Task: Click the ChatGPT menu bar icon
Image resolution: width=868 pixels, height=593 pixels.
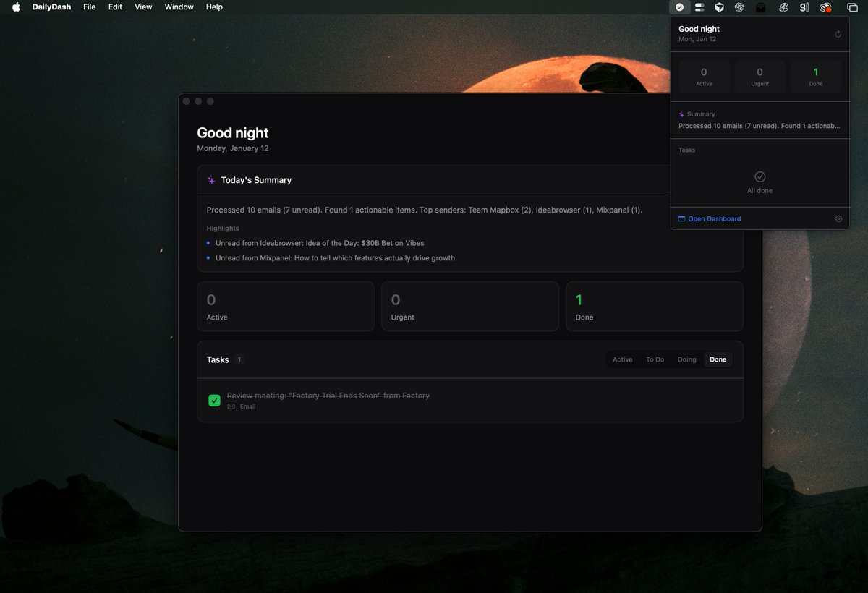Action: 739,7
